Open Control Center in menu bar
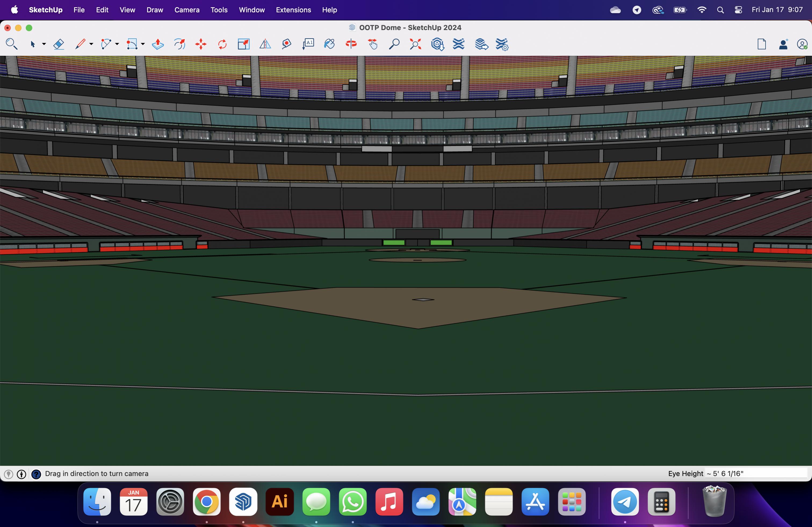The image size is (812, 527). pos(738,10)
